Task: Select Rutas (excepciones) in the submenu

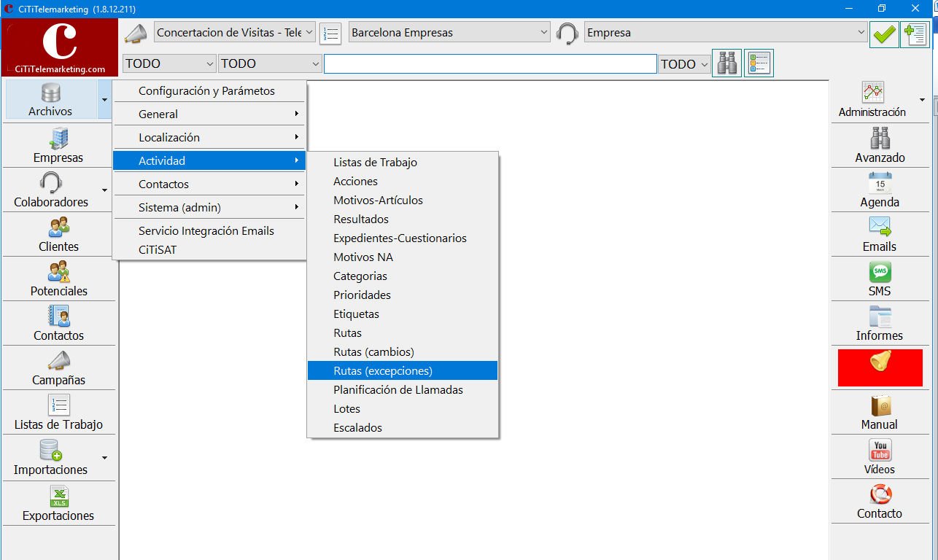Action: tap(403, 371)
